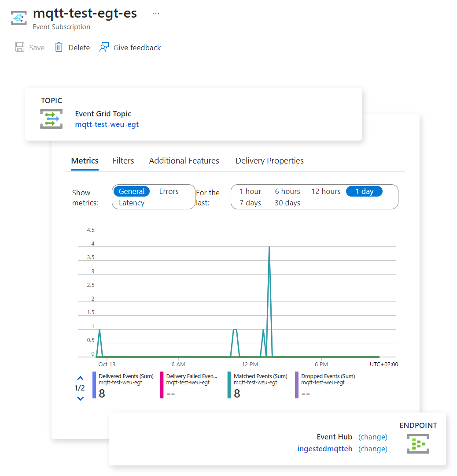This screenshot has width=457, height=476.
Task: Click the Event Grid Topic icon
Action: pos(51,119)
